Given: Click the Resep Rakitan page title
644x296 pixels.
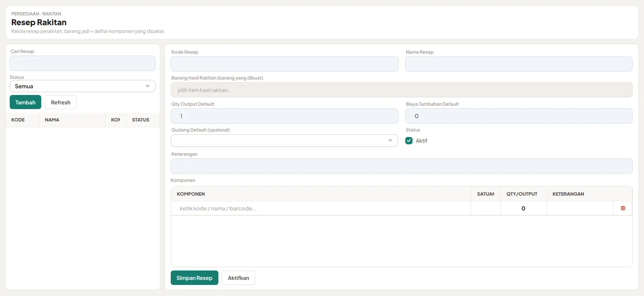Looking at the screenshot, I should point(39,22).
